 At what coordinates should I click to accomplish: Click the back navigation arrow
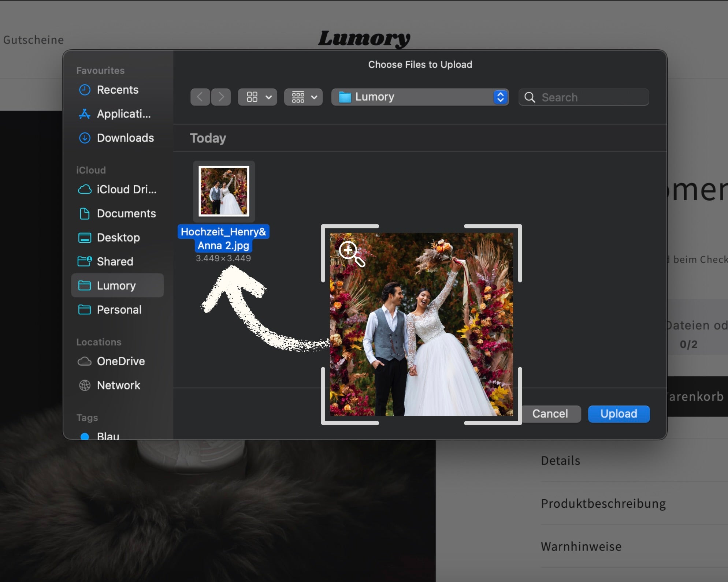(200, 97)
